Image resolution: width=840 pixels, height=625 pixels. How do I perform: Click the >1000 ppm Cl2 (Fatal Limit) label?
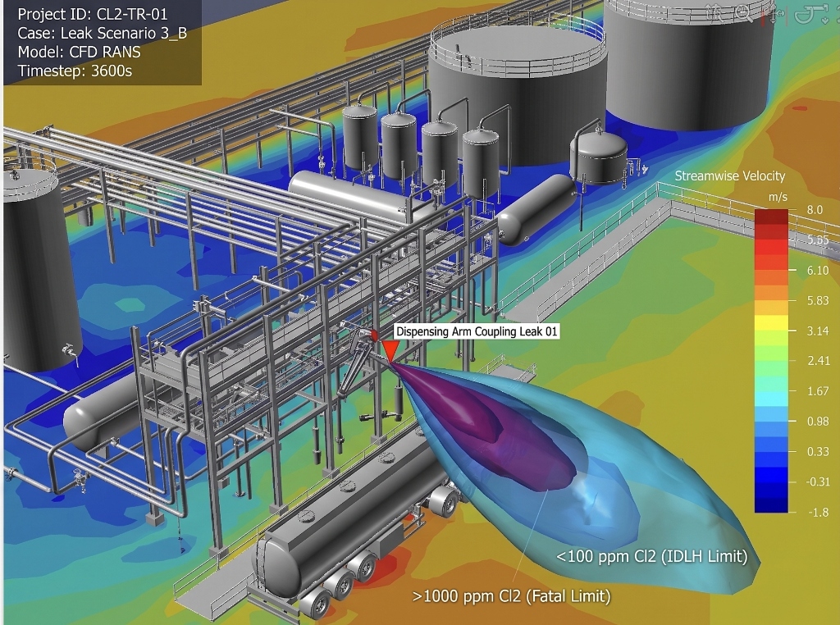(x=511, y=596)
